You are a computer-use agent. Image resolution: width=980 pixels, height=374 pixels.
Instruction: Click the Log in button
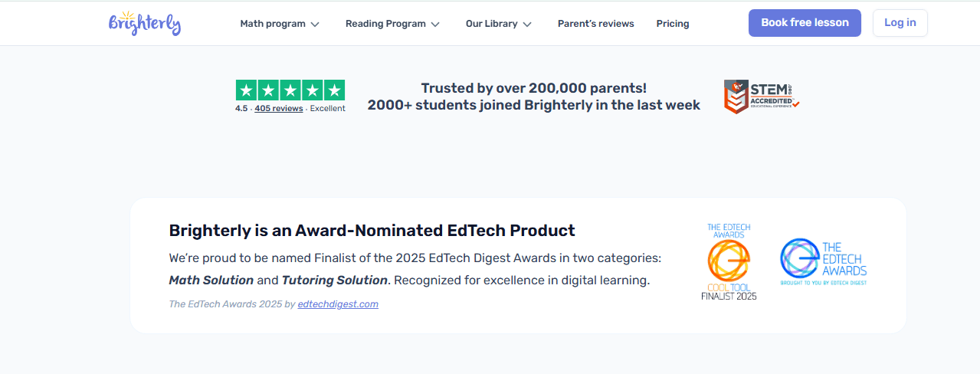(900, 23)
